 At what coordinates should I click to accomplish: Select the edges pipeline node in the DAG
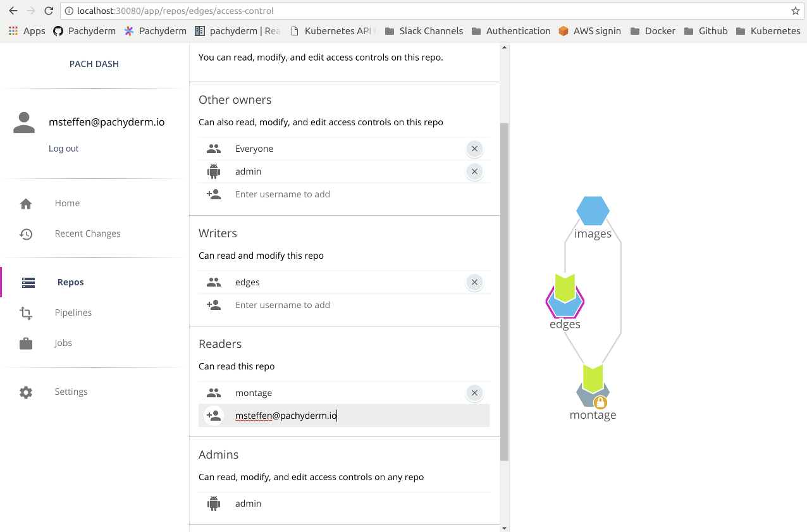click(x=565, y=302)
